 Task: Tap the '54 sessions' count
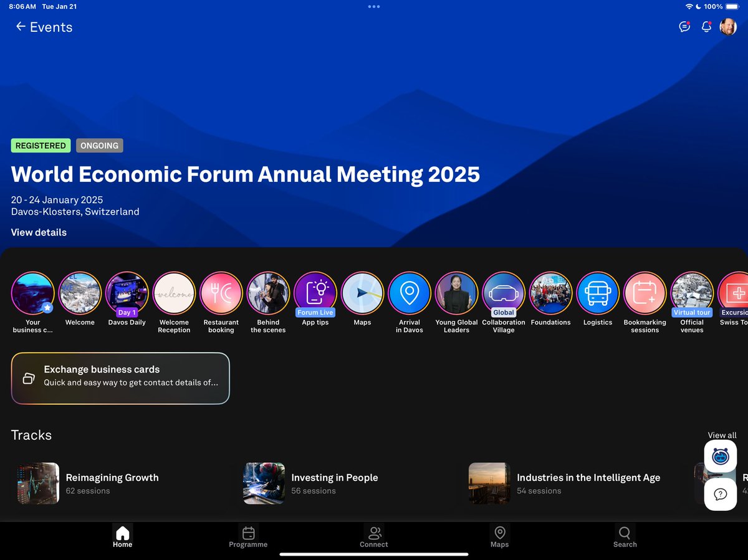[539, 491]
